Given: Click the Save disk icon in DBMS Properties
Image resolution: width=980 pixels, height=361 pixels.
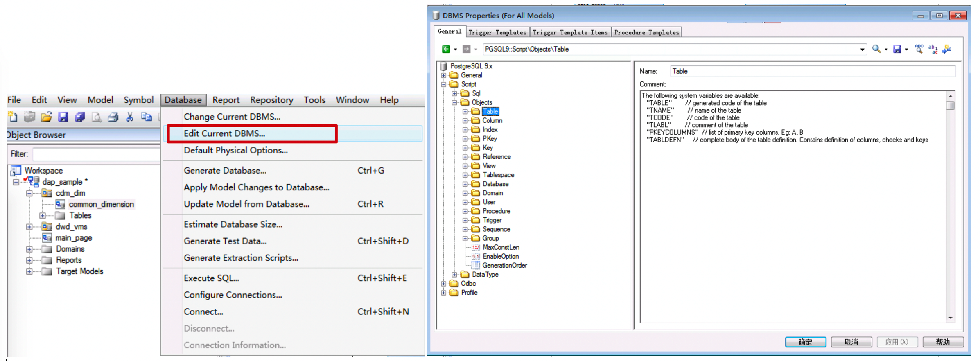Looking at the screenshot, I should [x=897, y=49].
